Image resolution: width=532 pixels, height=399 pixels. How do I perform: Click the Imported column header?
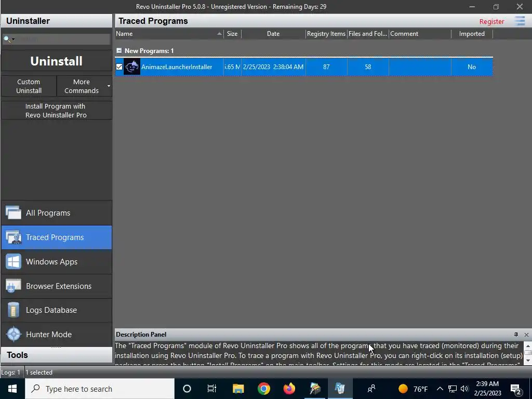click(472, 34)
